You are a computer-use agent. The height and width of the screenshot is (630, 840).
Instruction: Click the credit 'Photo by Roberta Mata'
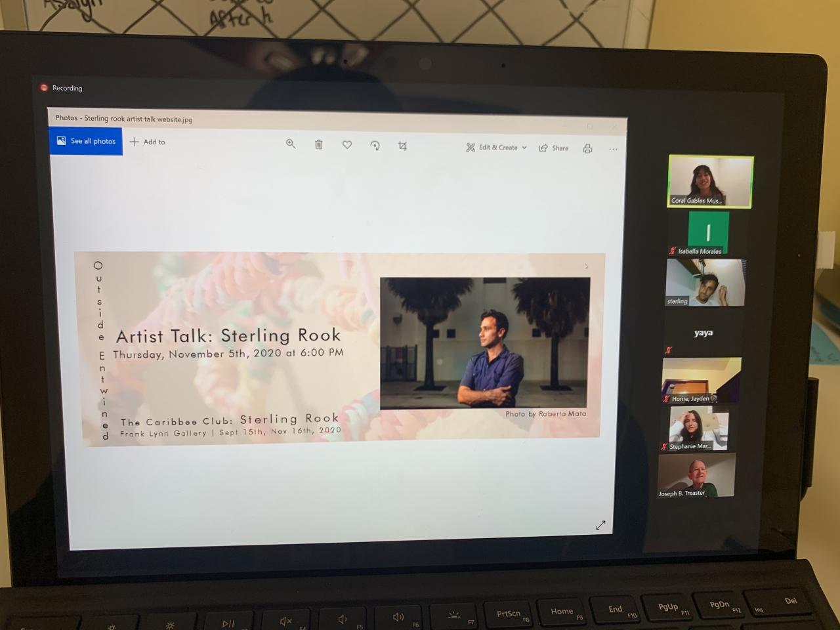(546, 414)
